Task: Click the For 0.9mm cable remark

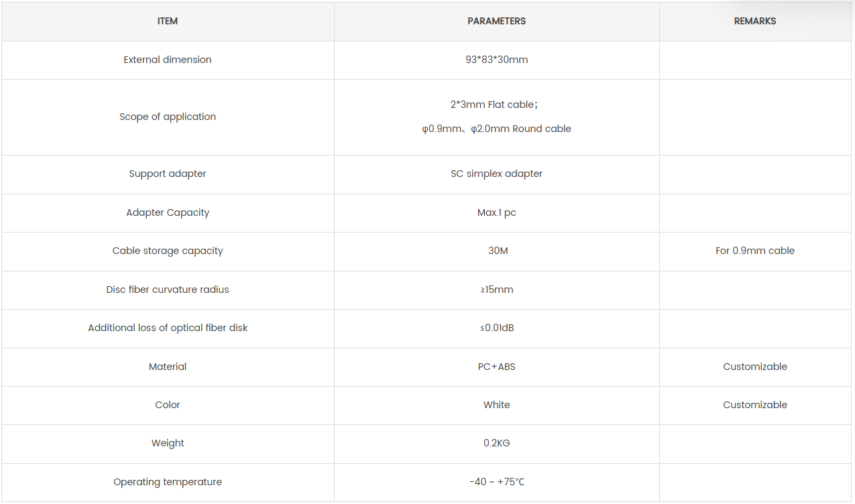Action: pos(755,251)
